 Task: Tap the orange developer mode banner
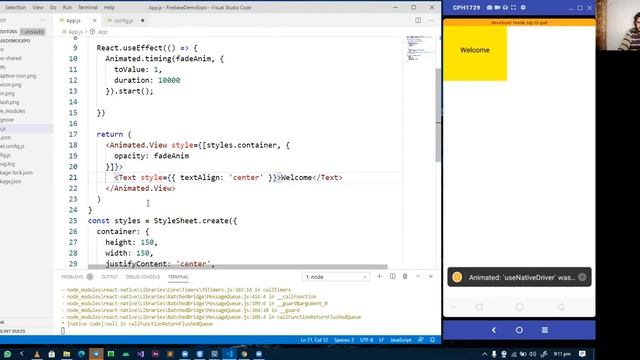point(519,23)
